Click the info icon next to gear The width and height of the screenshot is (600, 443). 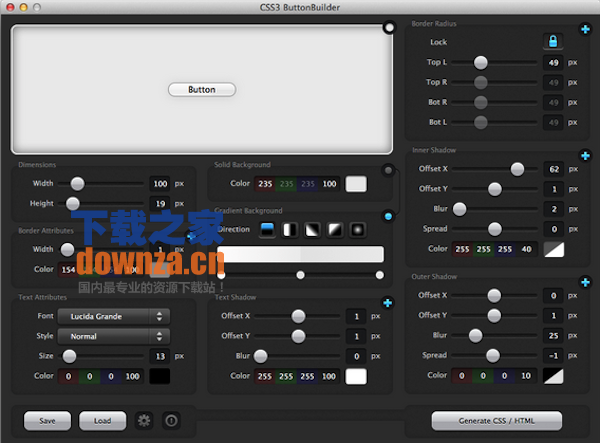click(x=171, y=421)
